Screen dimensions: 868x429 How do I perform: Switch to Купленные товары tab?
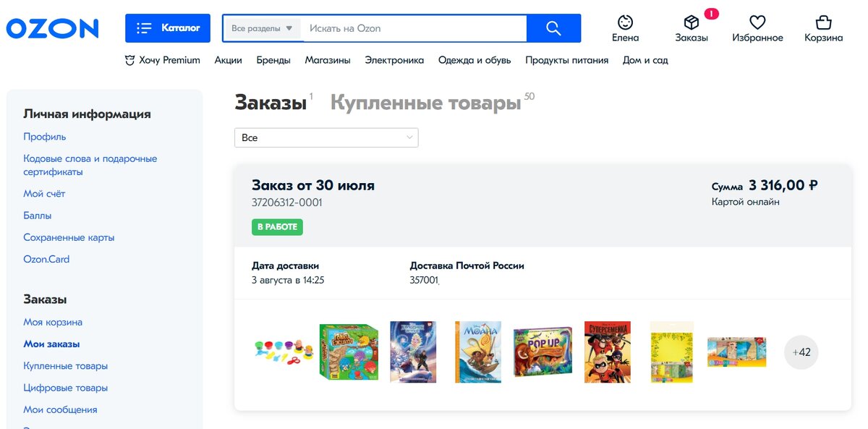(425, 103)
